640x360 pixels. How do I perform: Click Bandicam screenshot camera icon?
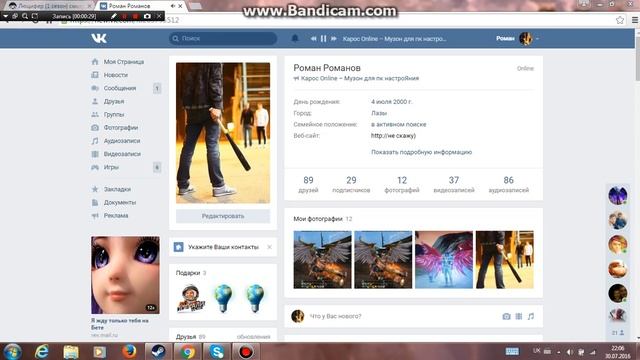point(147,16)
